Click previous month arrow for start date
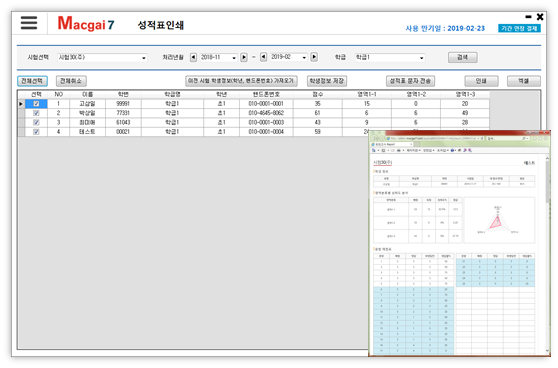Image resolution: width=558 pixels, height=368 pixels. tap(193, 57)
